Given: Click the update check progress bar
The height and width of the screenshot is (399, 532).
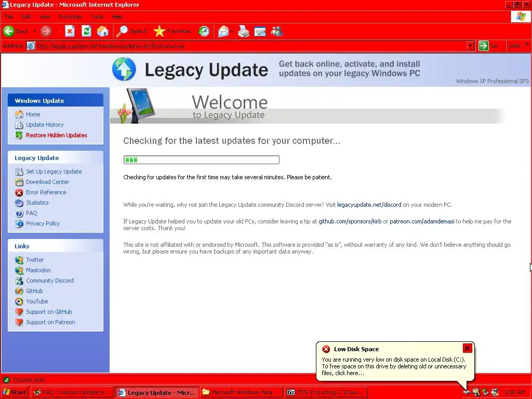Looking at the screenshot, I should point(202,160).
